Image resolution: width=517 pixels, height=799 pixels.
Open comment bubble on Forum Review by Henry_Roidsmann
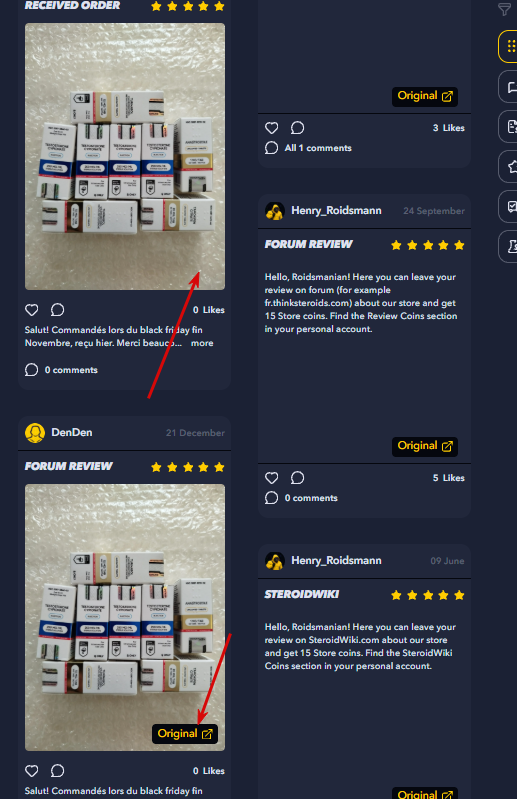[x=297, y=478]
